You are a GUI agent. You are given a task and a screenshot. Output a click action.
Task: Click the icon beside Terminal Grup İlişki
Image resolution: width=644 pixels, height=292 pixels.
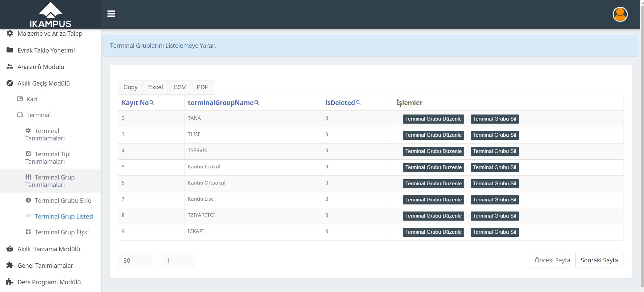tap(28, 232)
